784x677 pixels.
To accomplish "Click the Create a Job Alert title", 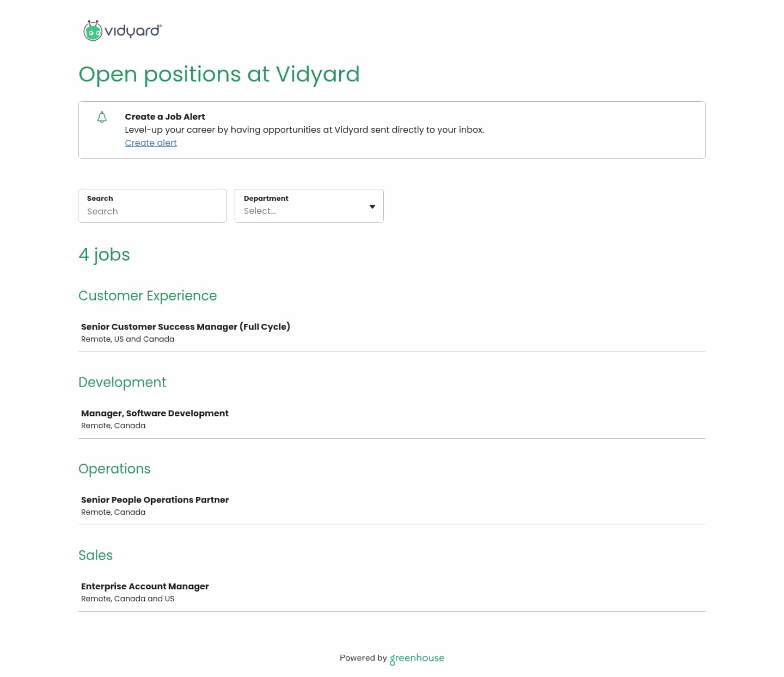I will click(165, 116).
